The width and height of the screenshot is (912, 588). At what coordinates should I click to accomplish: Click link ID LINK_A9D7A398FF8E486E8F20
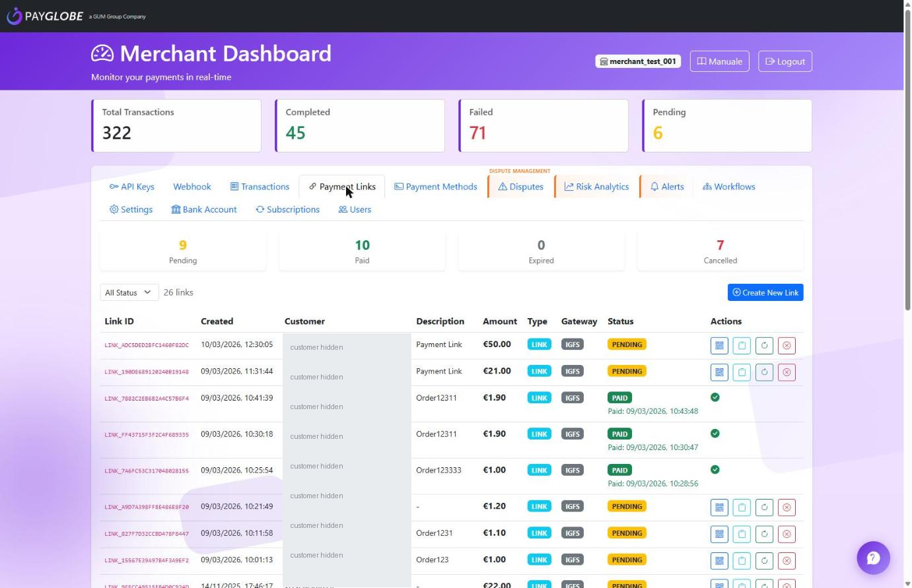click(147, 507)
